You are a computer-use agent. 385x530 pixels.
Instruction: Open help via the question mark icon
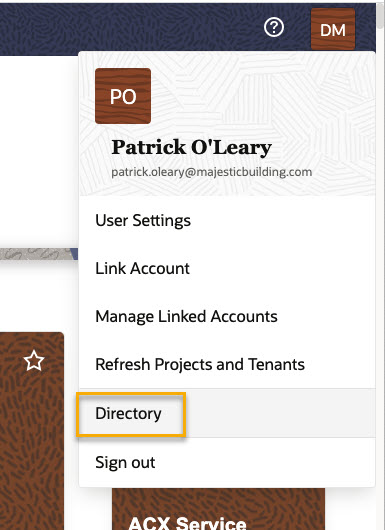(x=273, y=27)
